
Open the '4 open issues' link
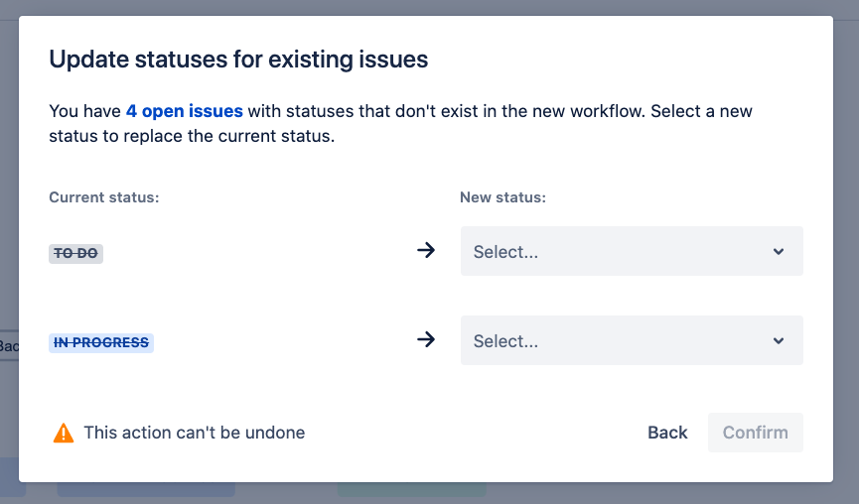[x=184, y=111]
